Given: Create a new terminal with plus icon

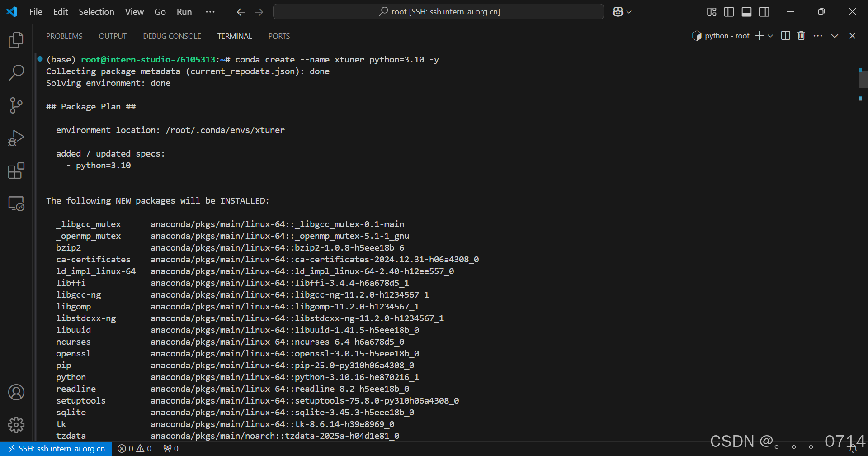Looking at the screenshot, I should tap(759, 36).
